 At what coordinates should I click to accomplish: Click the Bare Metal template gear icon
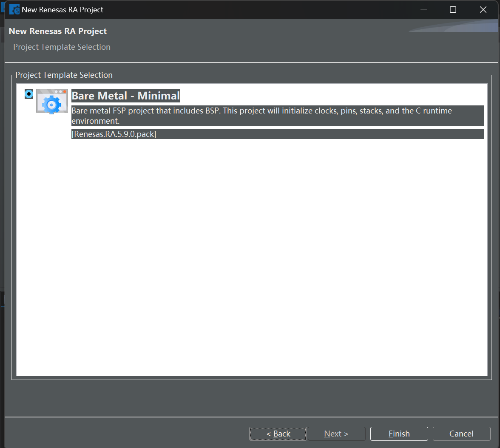(52, 102)
